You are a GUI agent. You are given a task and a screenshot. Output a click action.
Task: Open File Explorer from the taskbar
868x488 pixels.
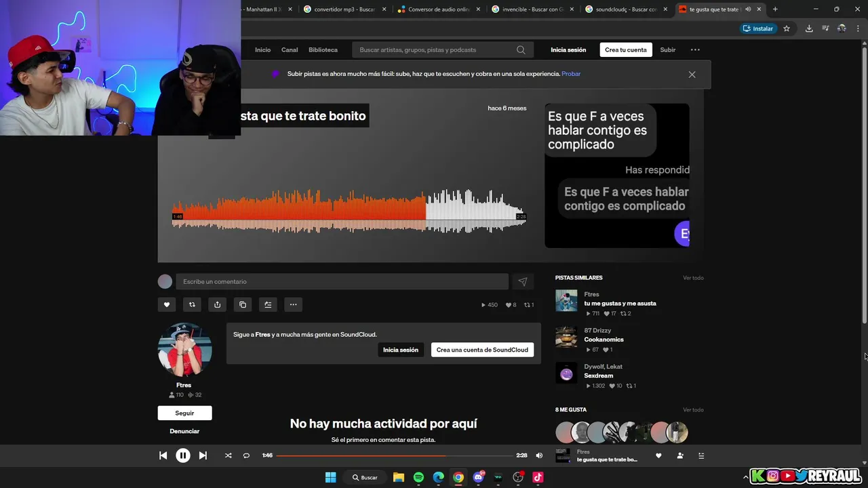click(x=399, y=477)
